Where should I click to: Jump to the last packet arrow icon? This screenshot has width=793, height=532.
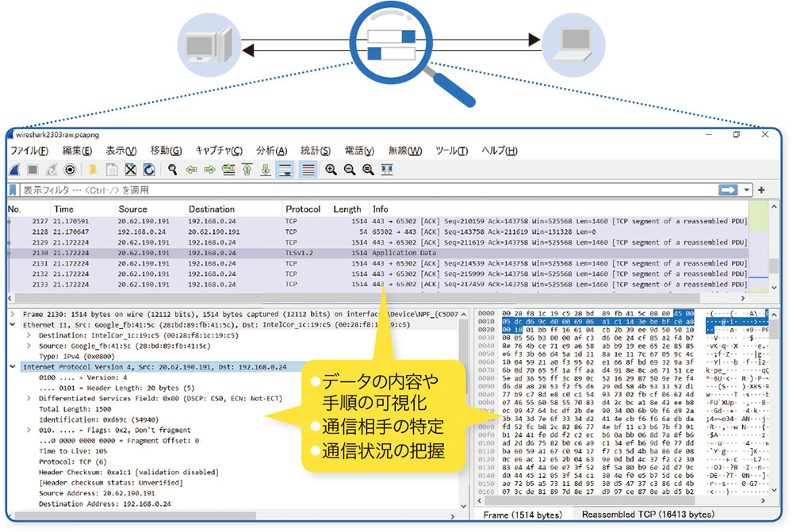coord(266,170)
